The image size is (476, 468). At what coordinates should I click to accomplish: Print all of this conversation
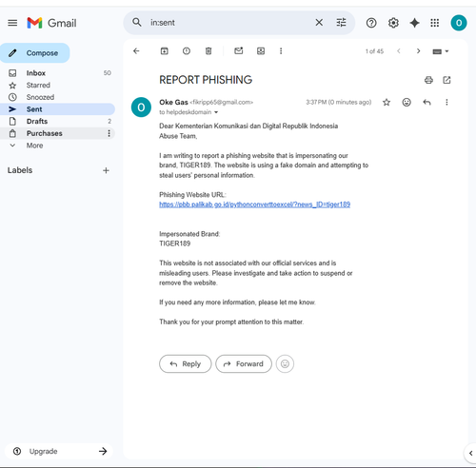428,80
